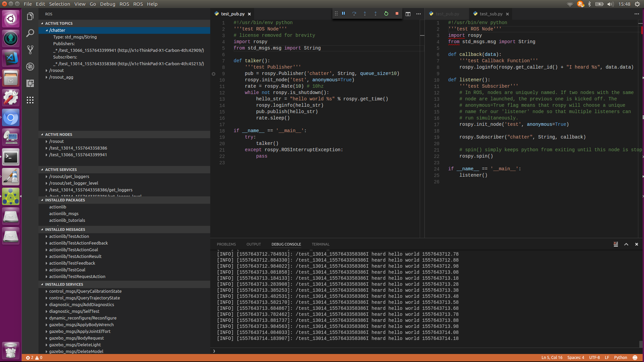Open the Extensions view icon

click(x=30, y=83)
